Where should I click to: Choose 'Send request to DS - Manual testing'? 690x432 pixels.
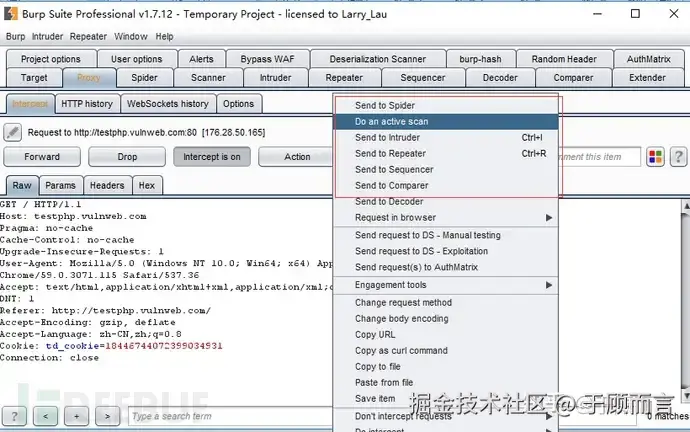(445, 235)
